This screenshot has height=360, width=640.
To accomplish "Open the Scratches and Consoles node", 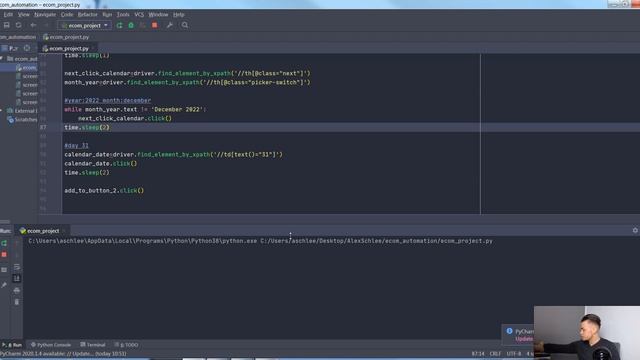I will click(22, 120).
